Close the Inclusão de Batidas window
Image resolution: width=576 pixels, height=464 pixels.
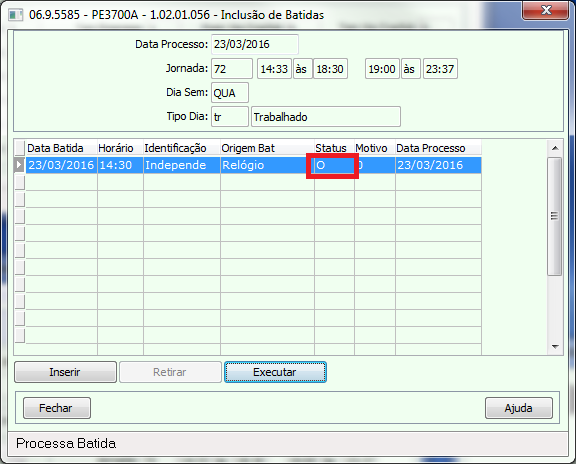(x=546, y=11)
